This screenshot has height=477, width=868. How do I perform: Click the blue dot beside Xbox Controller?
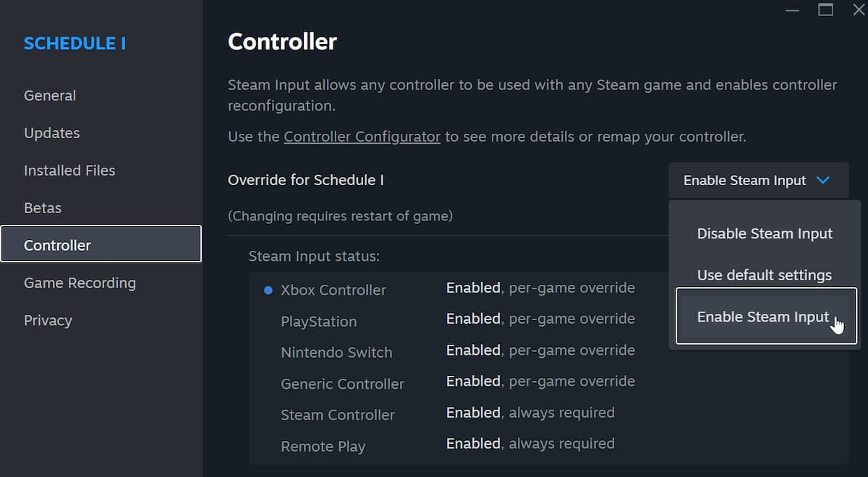click(x=268, y=290)
